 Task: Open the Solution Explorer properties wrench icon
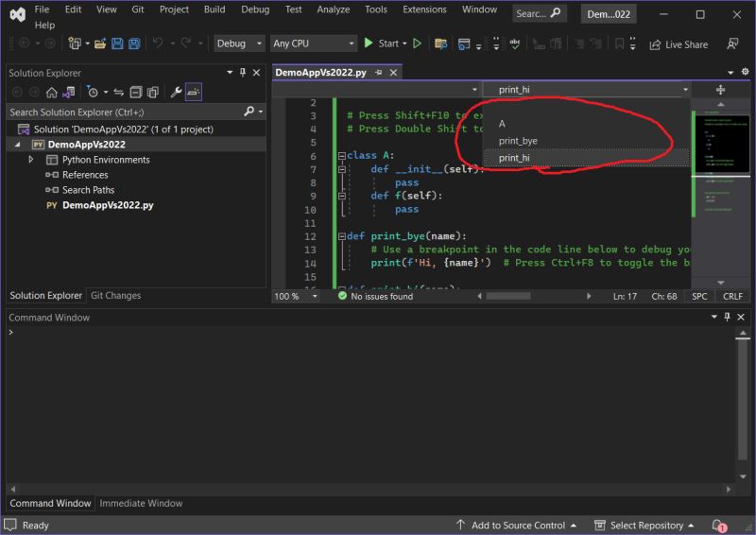click(176, 92)
